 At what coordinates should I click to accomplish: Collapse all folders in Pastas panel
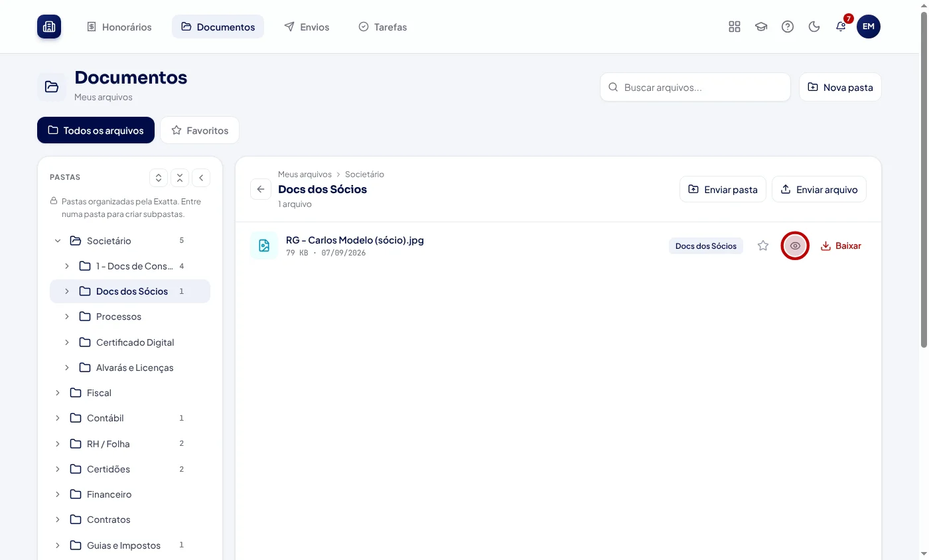pos(180,178)
